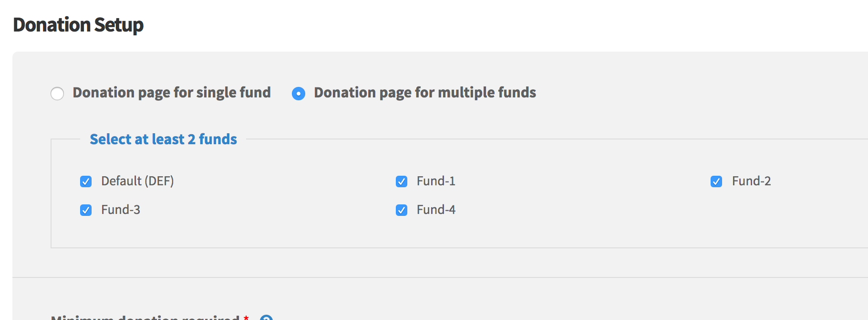Click empty area below the Fund-2 checkbox
The width and height of the screenshot is (868, 320).
pyautogui.click(x=716, y=210)
